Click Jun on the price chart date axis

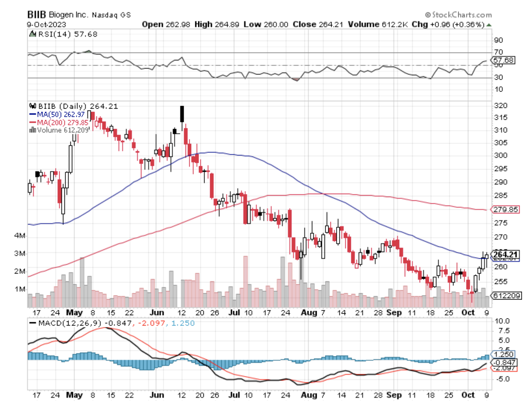pyautogui.click(x=157, y=313)
